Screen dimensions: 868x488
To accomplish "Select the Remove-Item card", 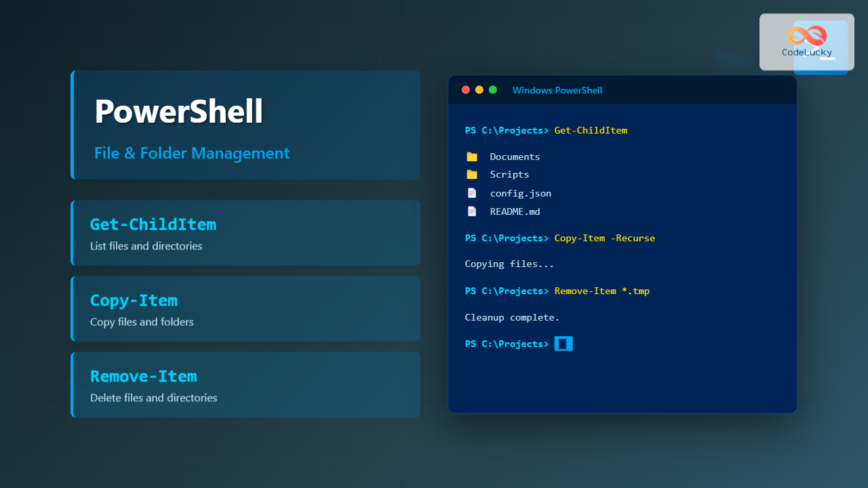I will [x=245, y=384].
